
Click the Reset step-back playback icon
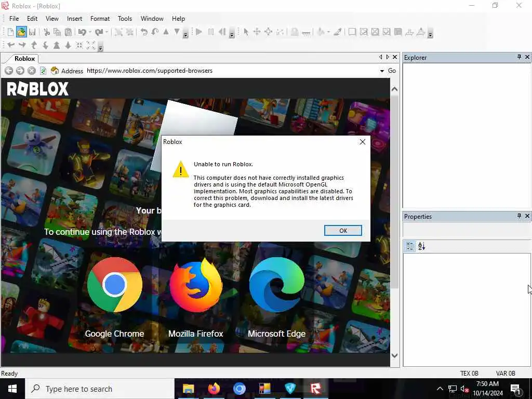(x=222, y=32)
